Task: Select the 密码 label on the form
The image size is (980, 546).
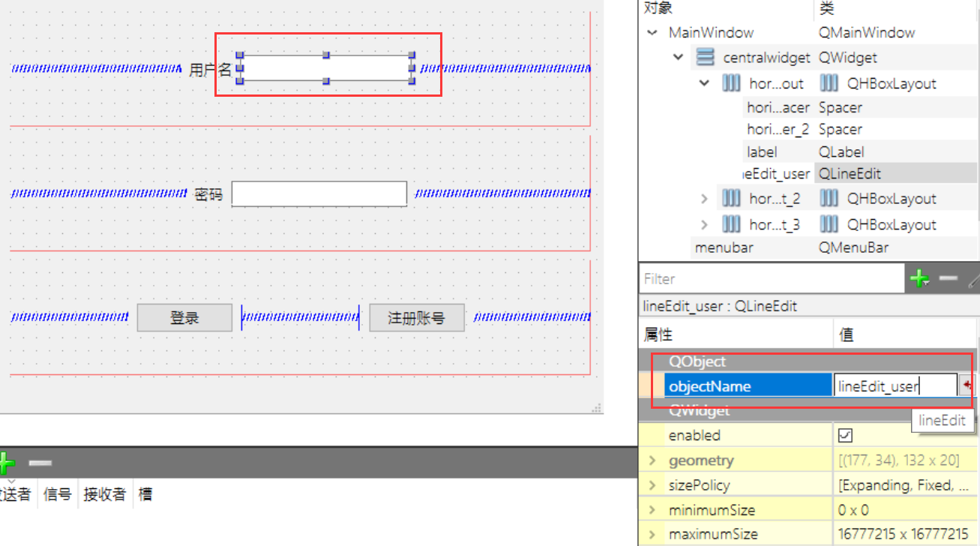Action: click(208, 194)
